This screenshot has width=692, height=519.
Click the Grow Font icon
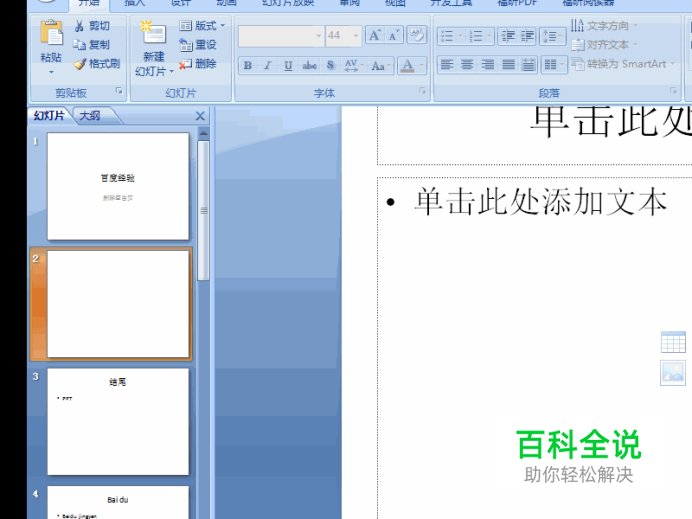374,35
